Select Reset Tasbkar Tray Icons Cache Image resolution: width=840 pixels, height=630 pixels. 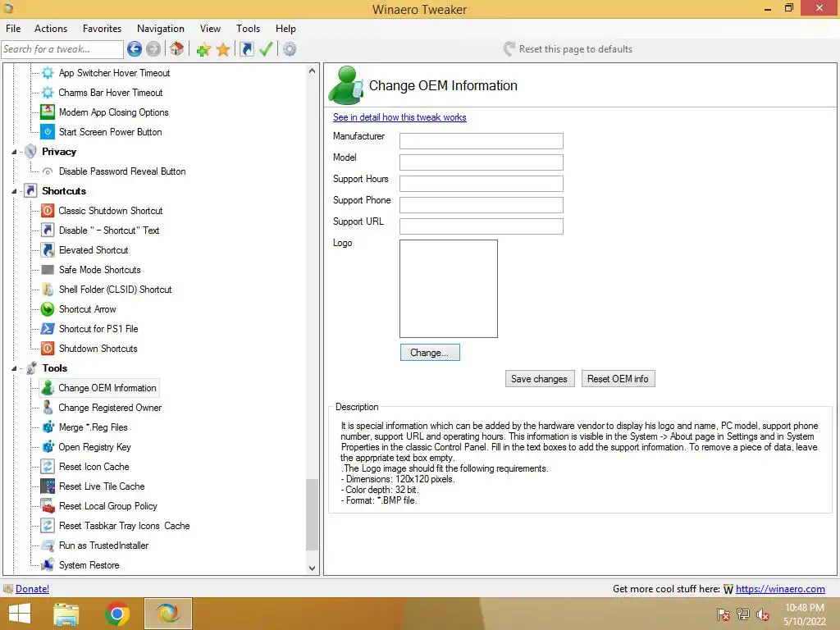(125, 526)
